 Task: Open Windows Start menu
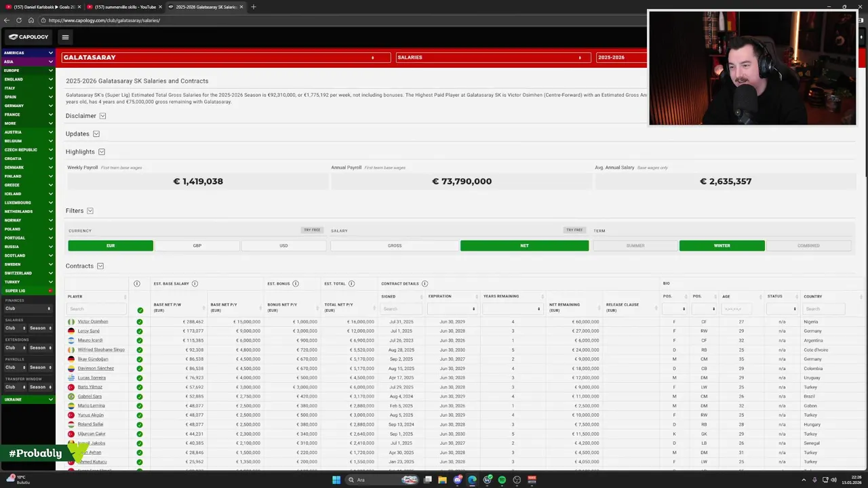coord(336,480)
